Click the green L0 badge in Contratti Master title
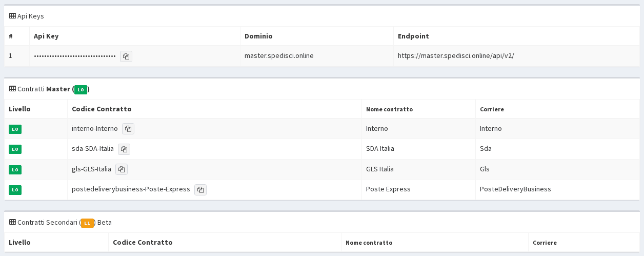The width and height of the screenshot is (644, 256). click(x=80, y=90)
